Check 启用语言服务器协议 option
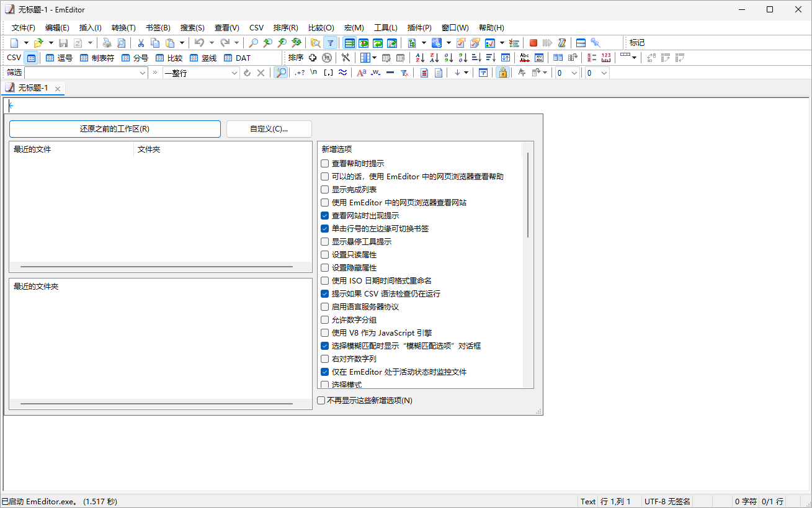The height and width of the screenshot is (508, 812). click(324, 307)
